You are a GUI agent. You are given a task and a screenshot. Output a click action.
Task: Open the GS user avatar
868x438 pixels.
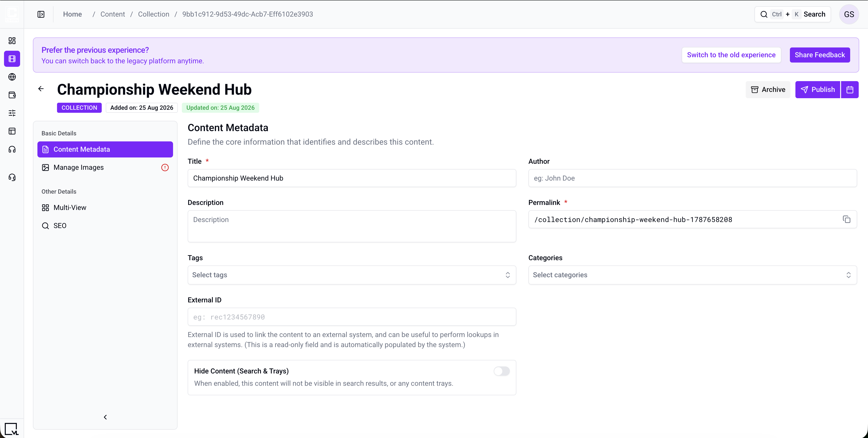849,14
